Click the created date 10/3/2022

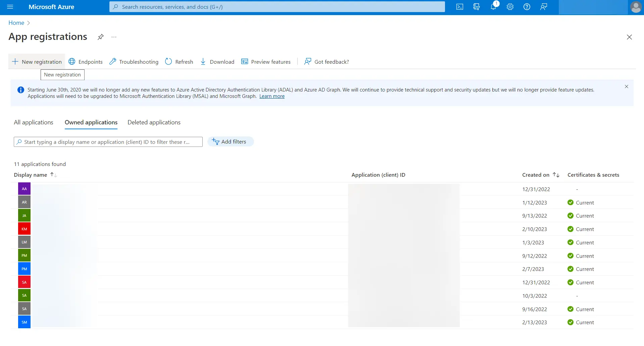point(535,296)
